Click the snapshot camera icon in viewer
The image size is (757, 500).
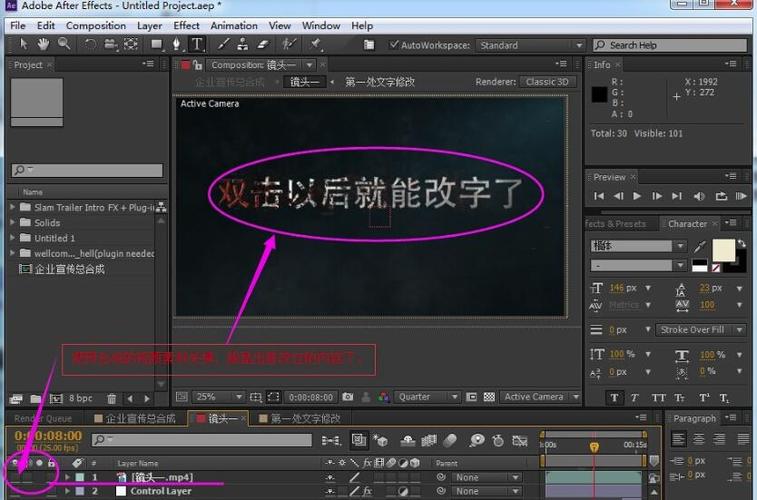[x=348, y=397]
